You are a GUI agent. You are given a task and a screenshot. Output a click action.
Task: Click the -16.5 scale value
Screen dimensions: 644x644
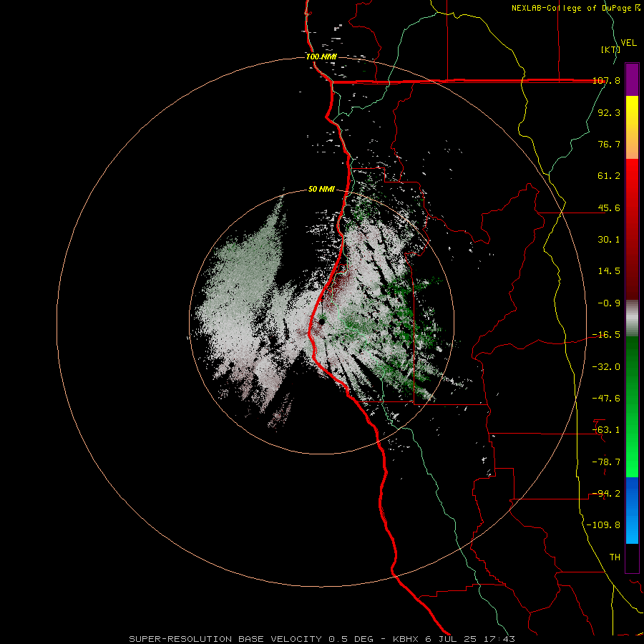pos(606,335)
